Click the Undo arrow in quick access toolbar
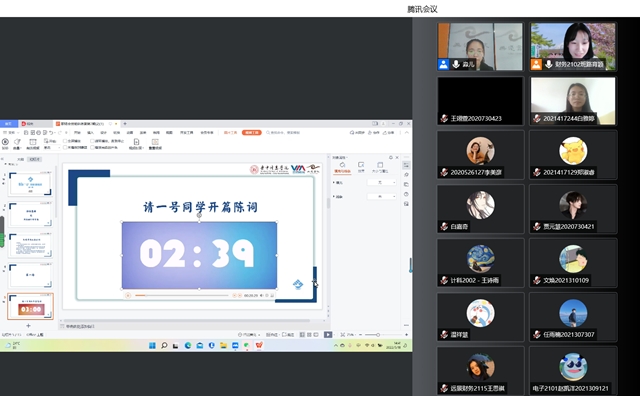This screenshot has width=640, height=396. click(x=51, y=133)
